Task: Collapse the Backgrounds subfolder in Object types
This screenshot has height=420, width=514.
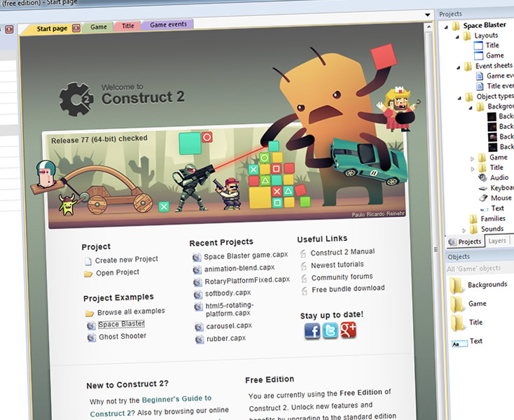Action: (x=471, y=108)
